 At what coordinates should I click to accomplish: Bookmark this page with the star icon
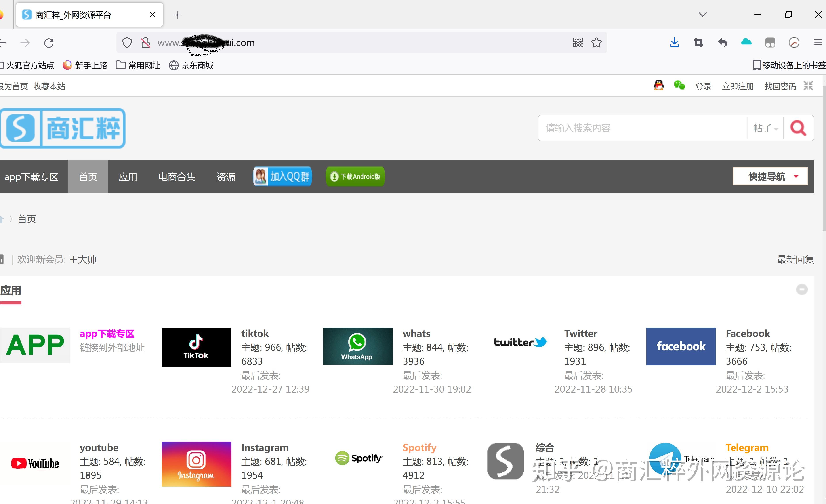pyautogui.click(x=596, y=43)
